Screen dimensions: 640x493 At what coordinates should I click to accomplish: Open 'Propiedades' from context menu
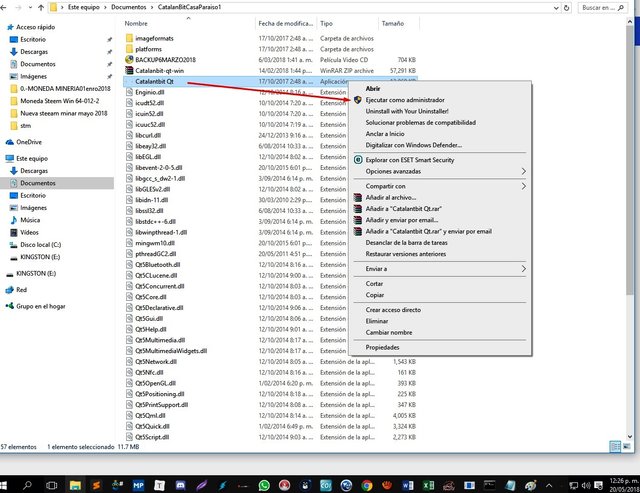tap(382, 347)
